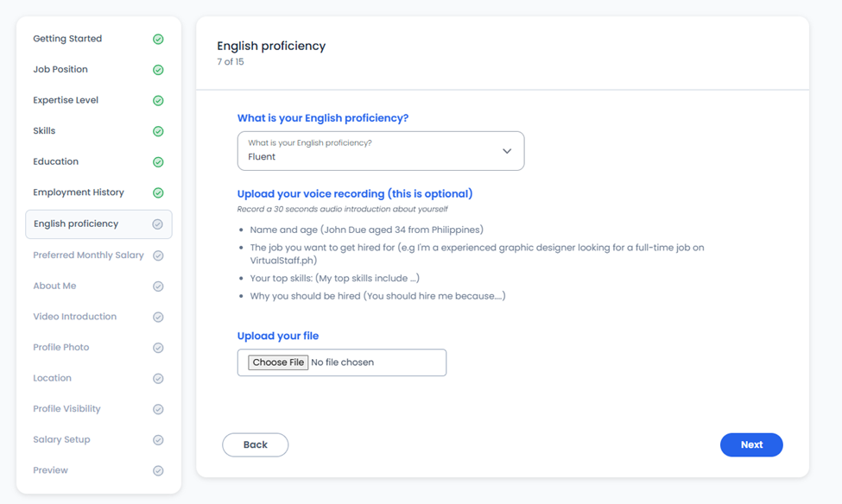Screen dimensions: 842x504
Task: Select the active English proficiency sidebar item
Action: (98, 224)
